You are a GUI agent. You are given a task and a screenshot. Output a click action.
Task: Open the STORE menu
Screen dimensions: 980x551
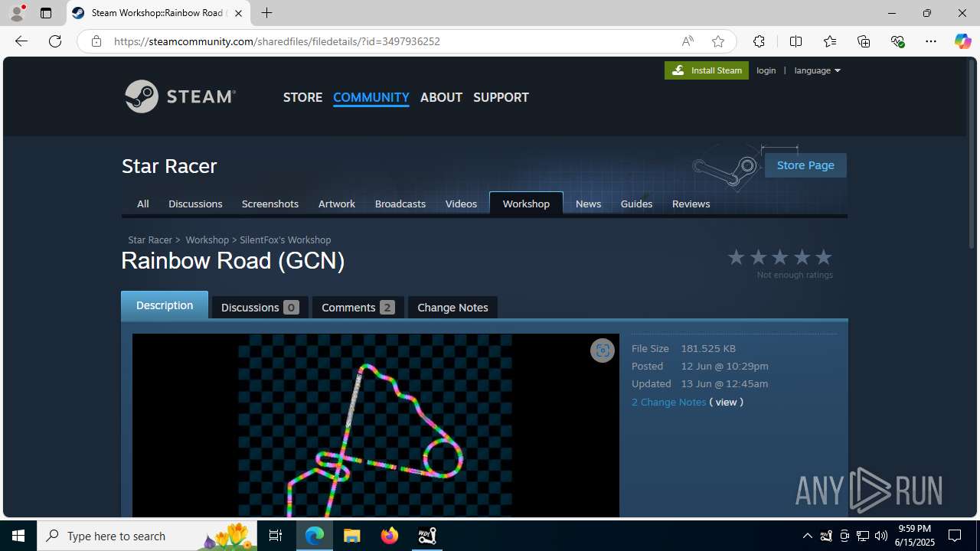coord(302,97)
